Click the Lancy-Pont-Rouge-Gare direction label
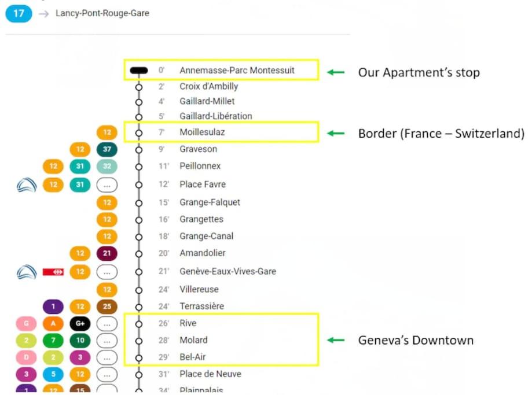The height and width of the screenshot is (395, 532). tap(102, 13)
